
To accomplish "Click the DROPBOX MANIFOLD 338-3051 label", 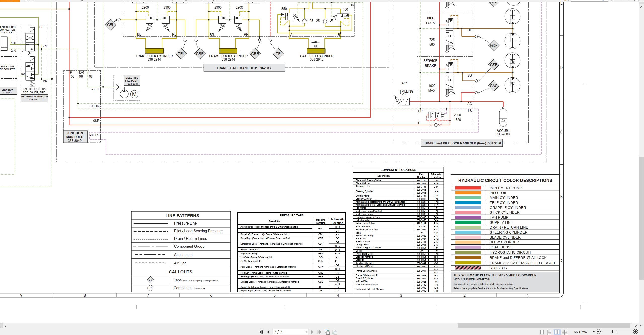I will coord(34,98).
